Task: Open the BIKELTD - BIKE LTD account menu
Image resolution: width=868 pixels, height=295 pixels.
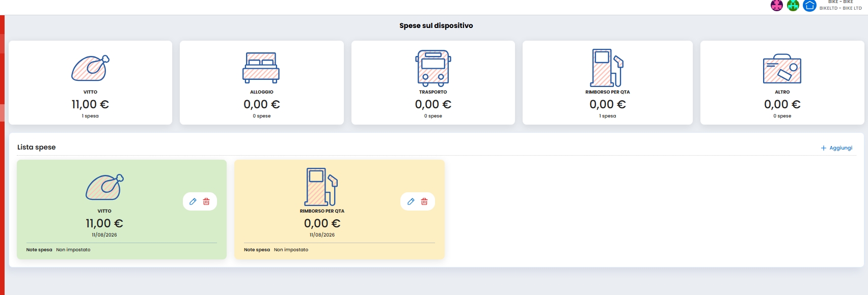Action: [840, 5]
